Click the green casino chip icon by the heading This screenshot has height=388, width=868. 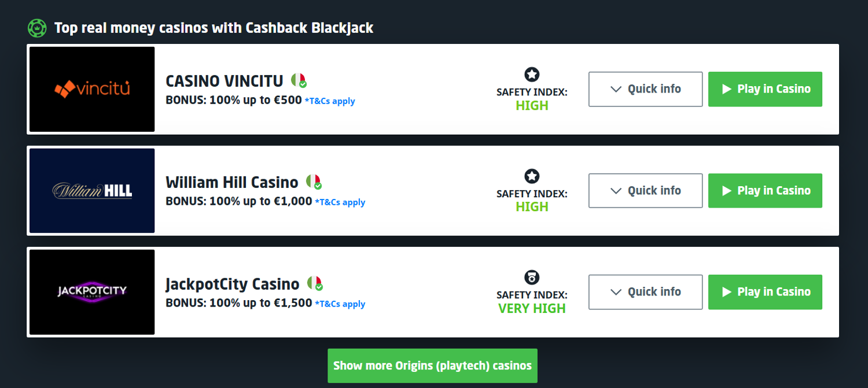(x=37, y=28)
